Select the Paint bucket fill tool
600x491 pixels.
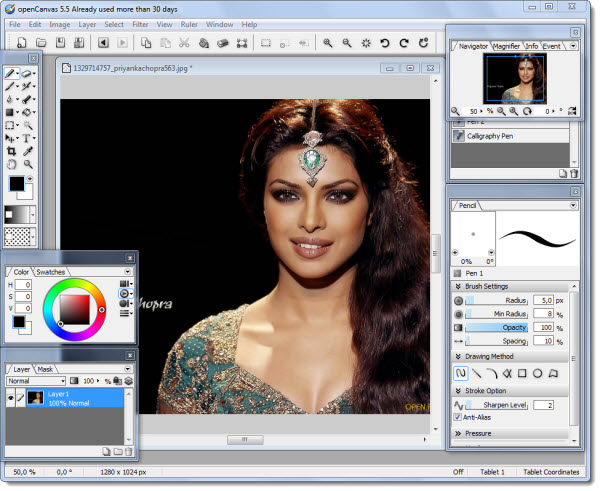26,112
